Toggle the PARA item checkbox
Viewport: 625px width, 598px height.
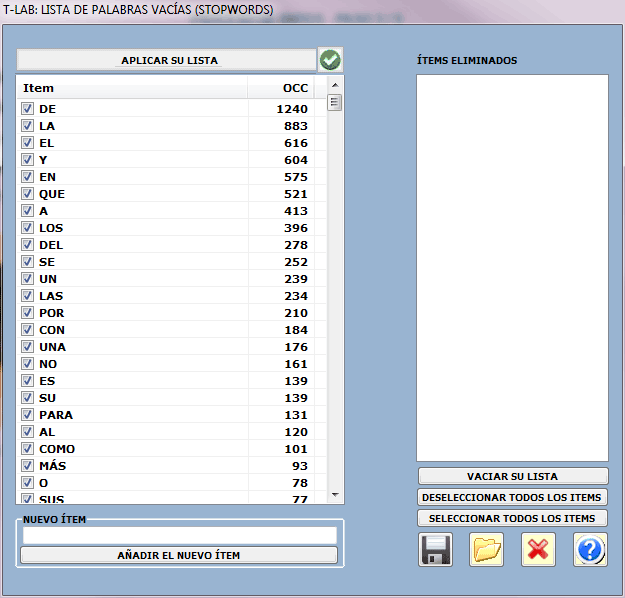coord(28,415)
